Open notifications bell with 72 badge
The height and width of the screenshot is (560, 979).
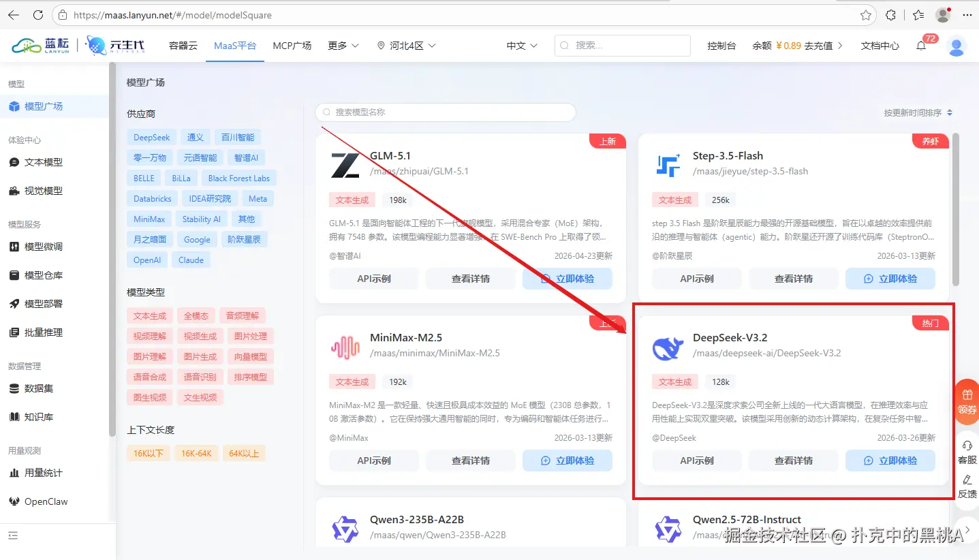(921, 46)
